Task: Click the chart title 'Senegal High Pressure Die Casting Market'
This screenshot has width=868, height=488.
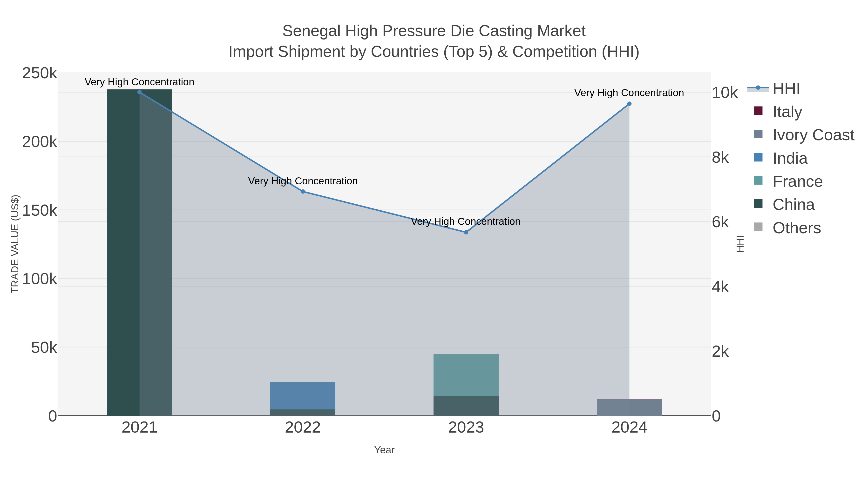Action: pos(434,31)
